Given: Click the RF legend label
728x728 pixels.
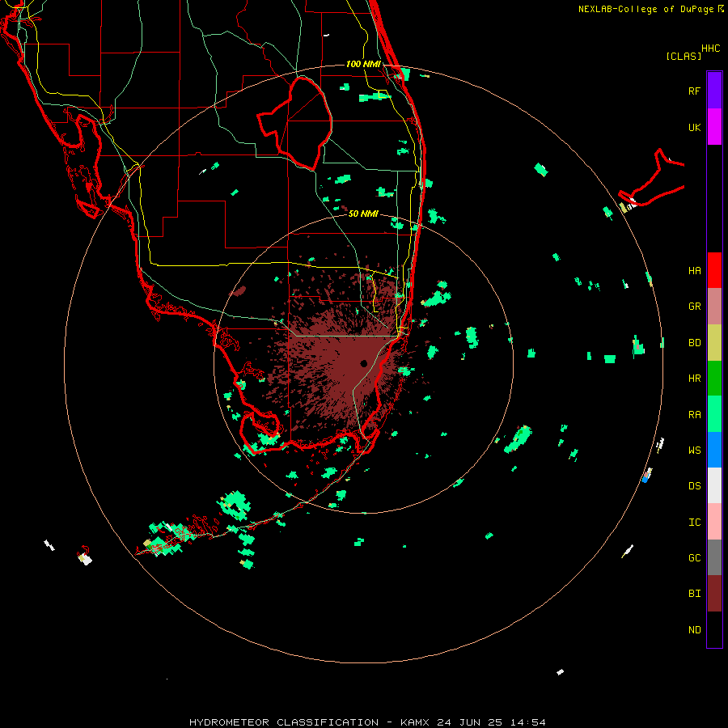Looking at the screenshot, I should pyautogui.click(x=694, y=91).
